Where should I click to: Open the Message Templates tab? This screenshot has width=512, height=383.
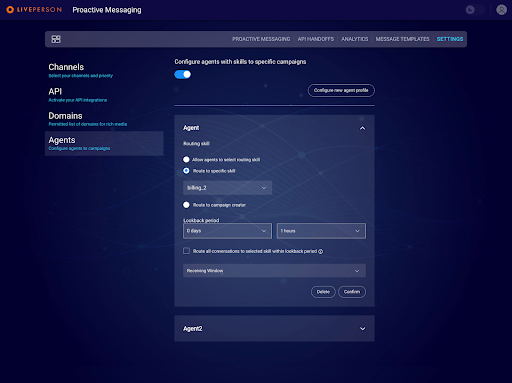[402, 39]
